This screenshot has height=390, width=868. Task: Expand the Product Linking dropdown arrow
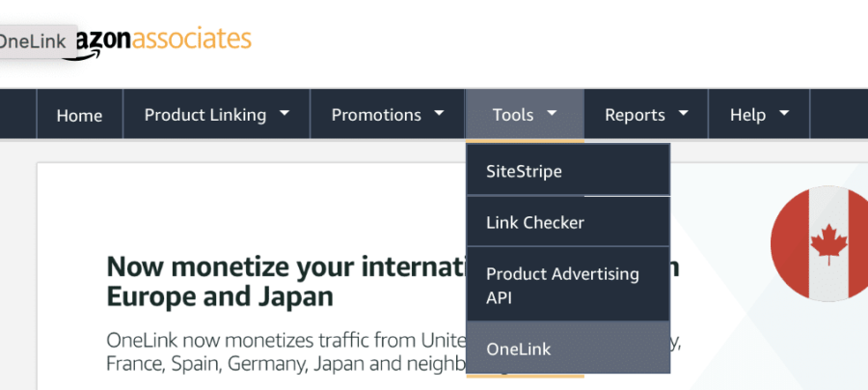(x=285, y=113)
